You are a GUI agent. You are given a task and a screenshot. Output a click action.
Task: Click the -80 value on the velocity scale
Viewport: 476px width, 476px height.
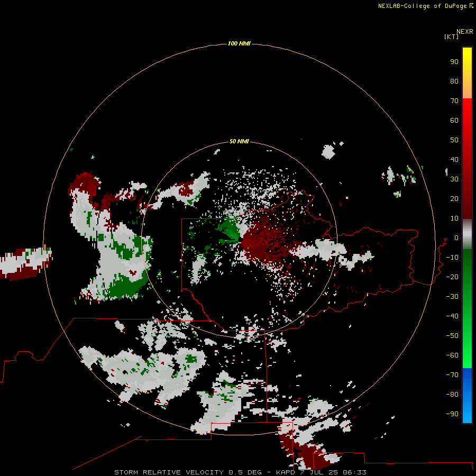452,395
